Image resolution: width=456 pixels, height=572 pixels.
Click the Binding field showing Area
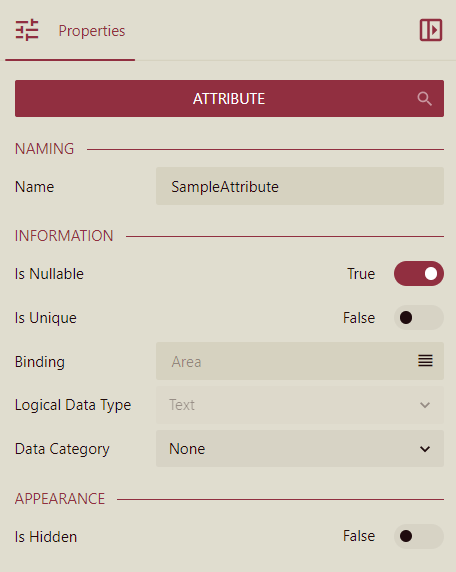click(x=300, y=361)
